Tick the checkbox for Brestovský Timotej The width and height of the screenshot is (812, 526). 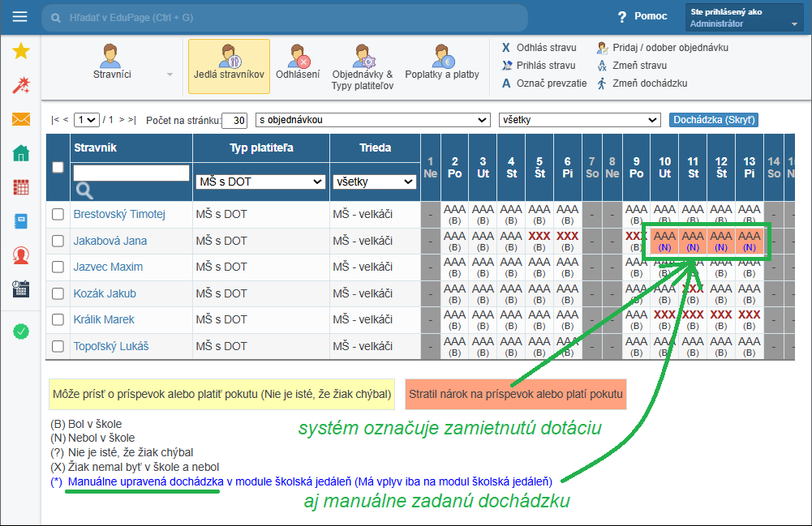click(58, 215)
